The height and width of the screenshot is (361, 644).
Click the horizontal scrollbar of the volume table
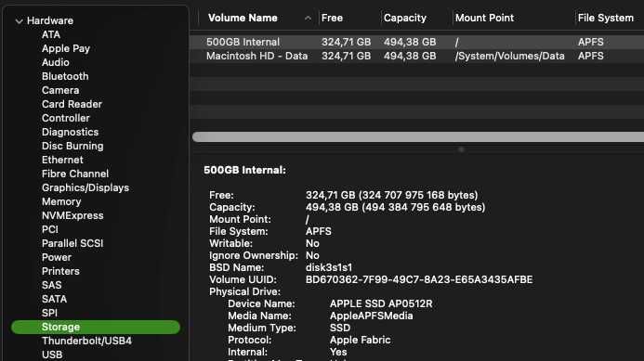[418, 137]
